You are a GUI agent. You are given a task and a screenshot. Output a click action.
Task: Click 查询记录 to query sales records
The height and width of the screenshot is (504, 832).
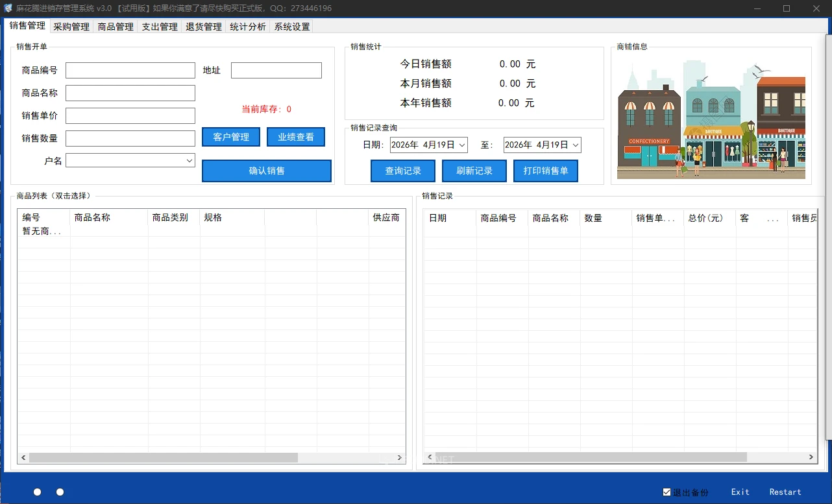402,171
